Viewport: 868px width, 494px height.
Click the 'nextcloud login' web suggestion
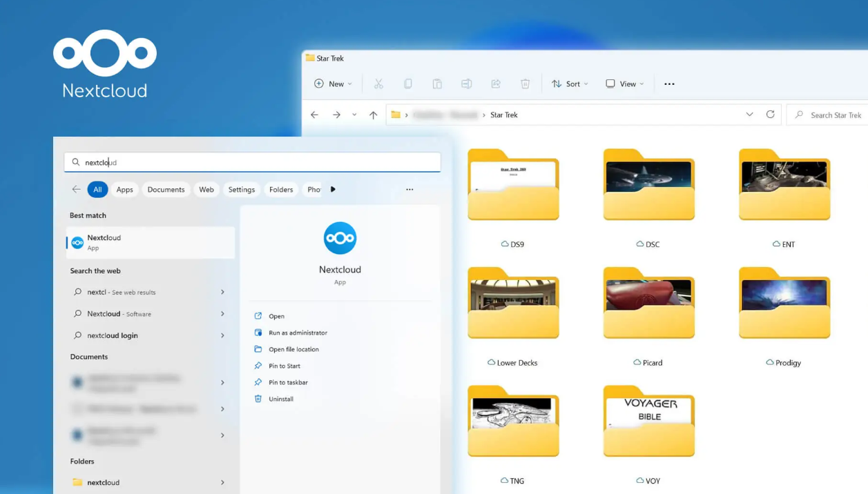[151, 335]
